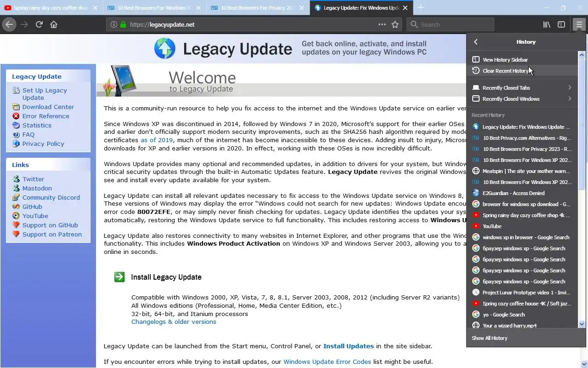Expand Recently Closed Tabs submenu
588x368 pixels.
(522, 88)
